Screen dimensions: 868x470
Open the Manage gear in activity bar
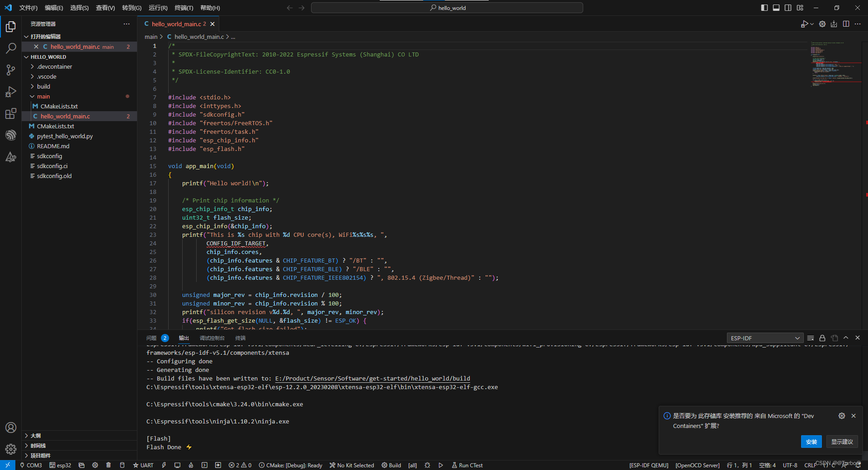tap(11, 449)
